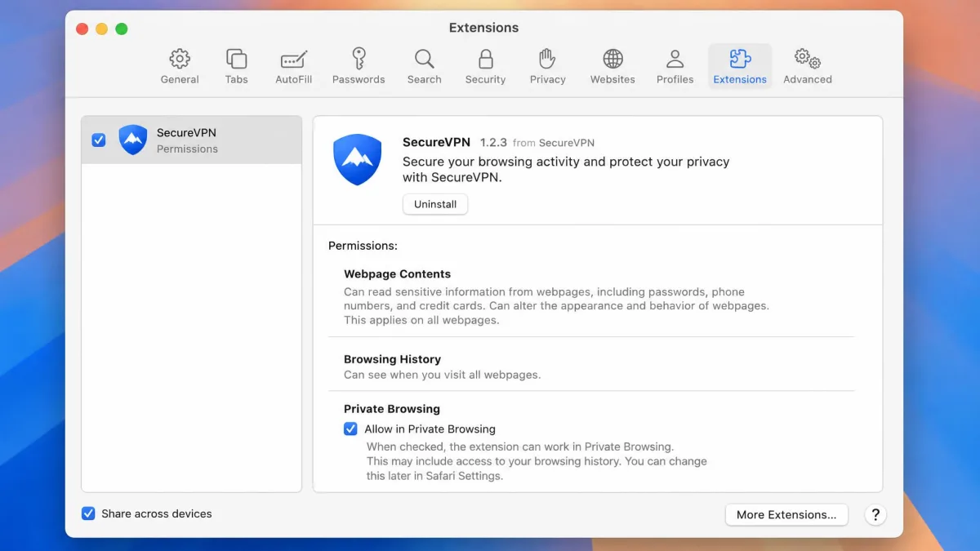Screen dimensions: 980x551
Task: Open the Websites globe icon
Action: click(612, 59)
